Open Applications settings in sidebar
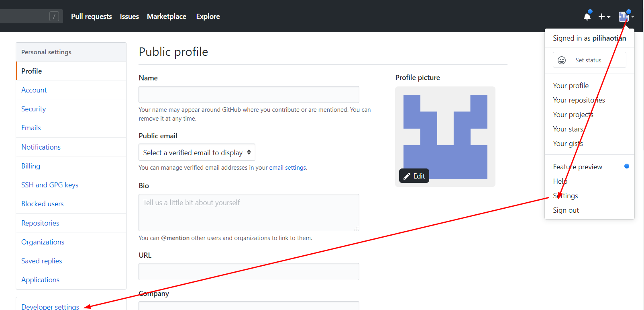The image size is (644, 310). [x=71, y=279]
